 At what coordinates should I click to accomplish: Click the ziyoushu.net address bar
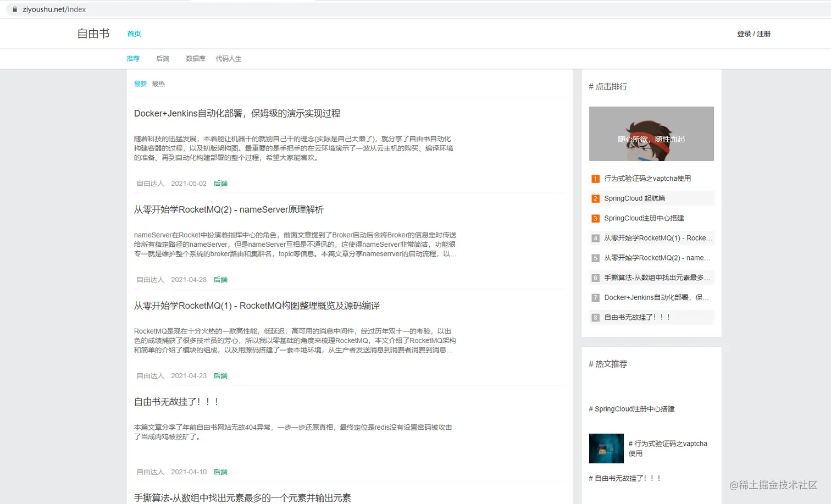click(53, 9)
